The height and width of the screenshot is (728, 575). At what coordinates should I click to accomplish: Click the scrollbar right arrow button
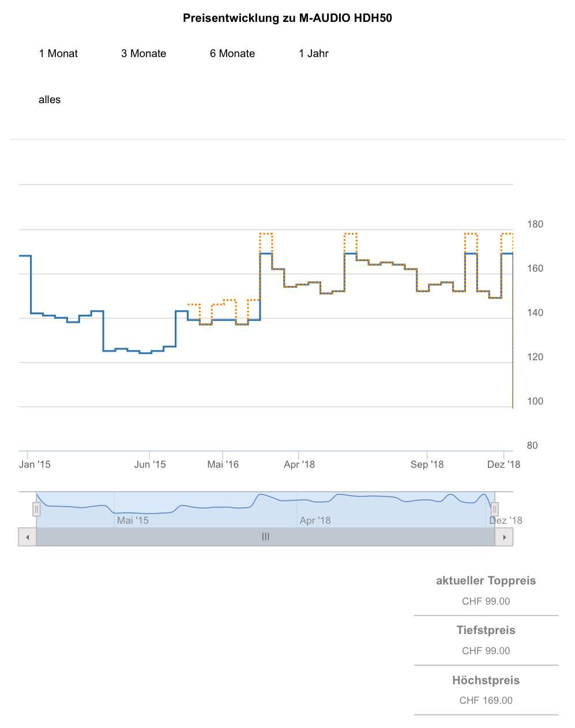[504, 537]
